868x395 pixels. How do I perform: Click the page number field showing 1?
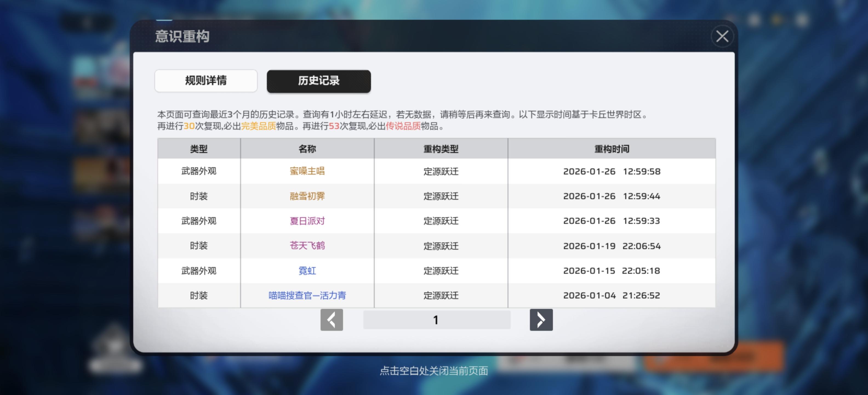436,320
